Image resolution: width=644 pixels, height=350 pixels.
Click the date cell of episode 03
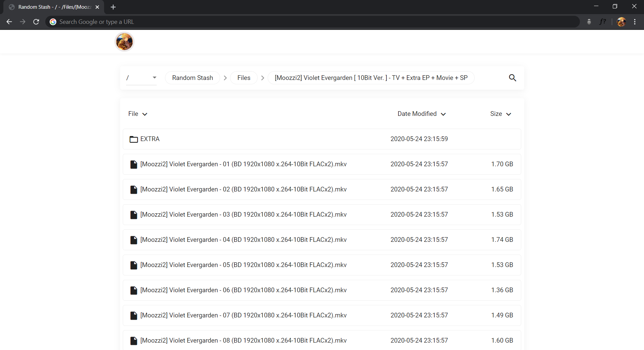[419, 215]
